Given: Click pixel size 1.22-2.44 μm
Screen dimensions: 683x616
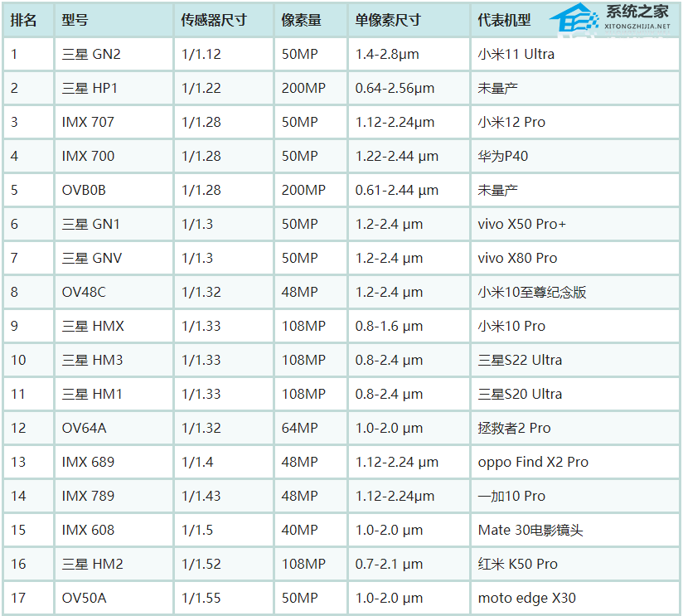Looking at the screenshot, I should [x=397, y=156].
